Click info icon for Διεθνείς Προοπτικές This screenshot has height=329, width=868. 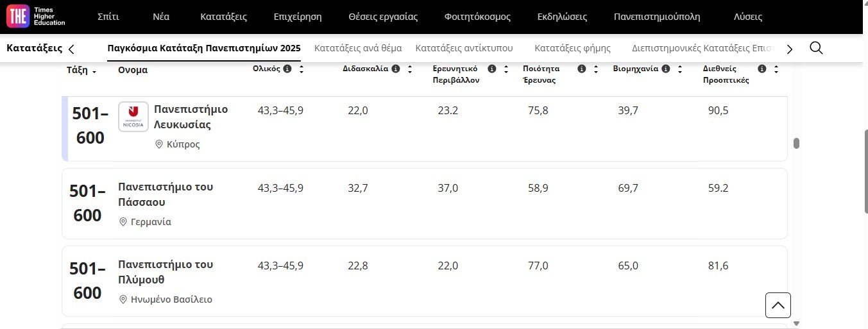pyautogui.click(x=762, y=69)
